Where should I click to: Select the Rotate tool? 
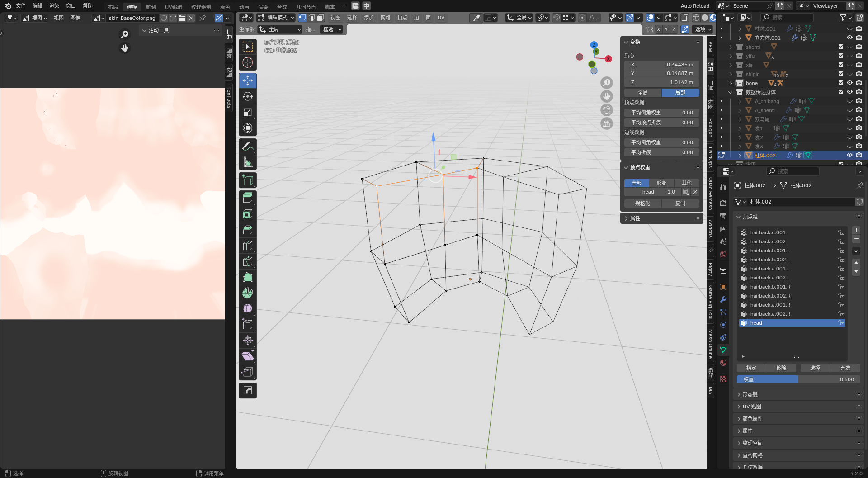point(247,96)
